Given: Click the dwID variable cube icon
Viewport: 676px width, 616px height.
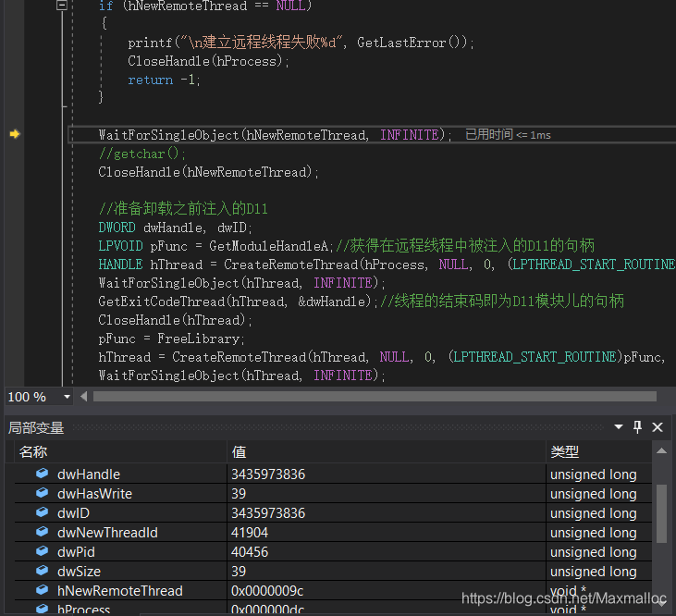Looking at the screenshot, I should 42,512.
